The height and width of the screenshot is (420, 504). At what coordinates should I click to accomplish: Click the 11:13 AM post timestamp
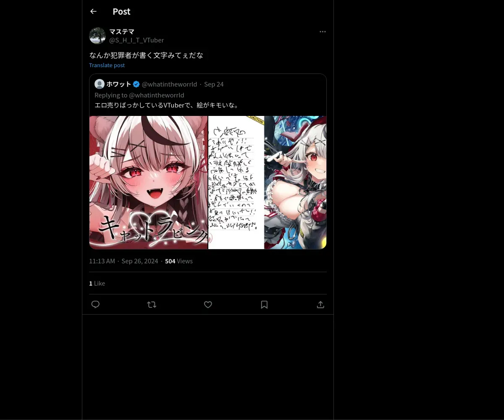click(102, 261)
